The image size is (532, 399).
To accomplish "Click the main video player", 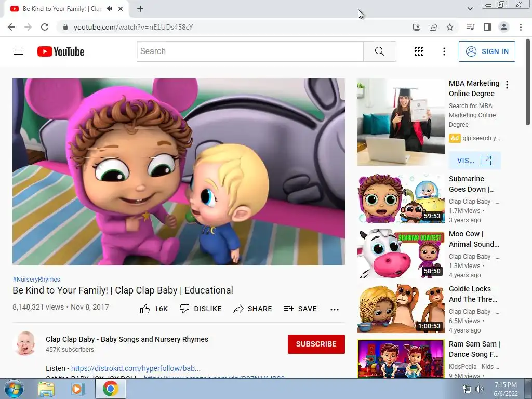I will (179, 171).
